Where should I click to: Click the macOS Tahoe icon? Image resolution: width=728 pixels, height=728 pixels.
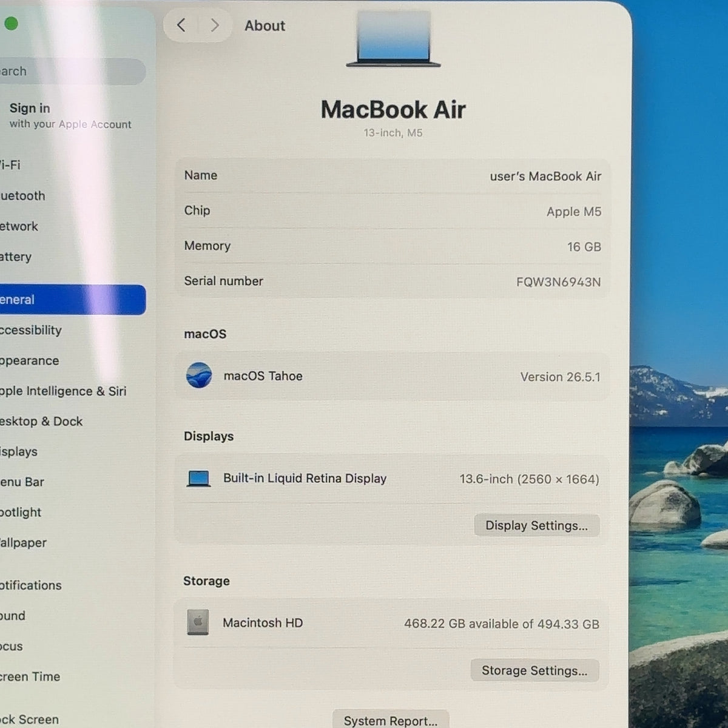199,376
